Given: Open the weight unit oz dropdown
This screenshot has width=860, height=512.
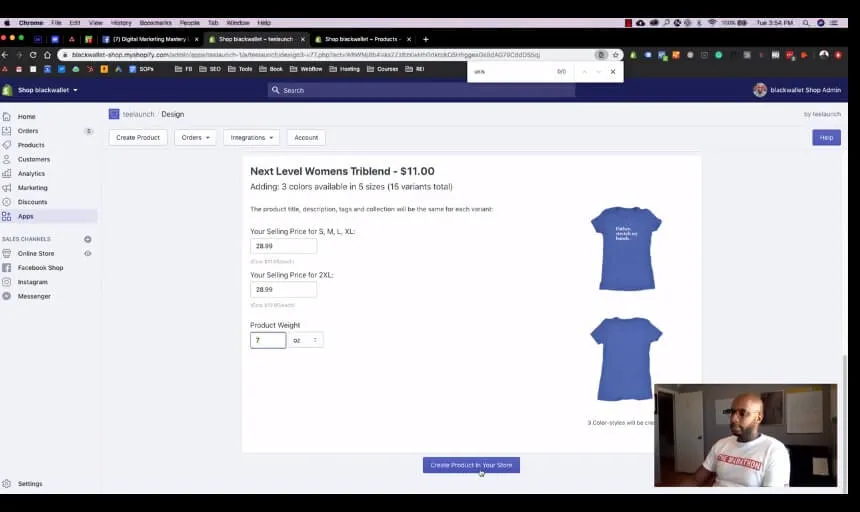Looking at the screenshot, I should tap(305, 340).
